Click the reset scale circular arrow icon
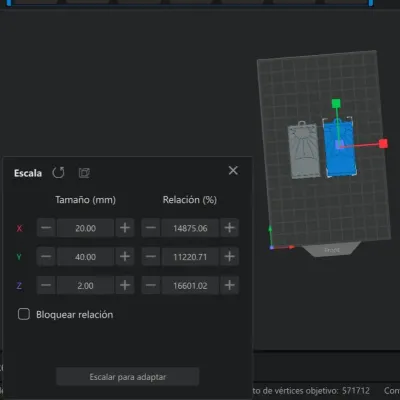 58,173
